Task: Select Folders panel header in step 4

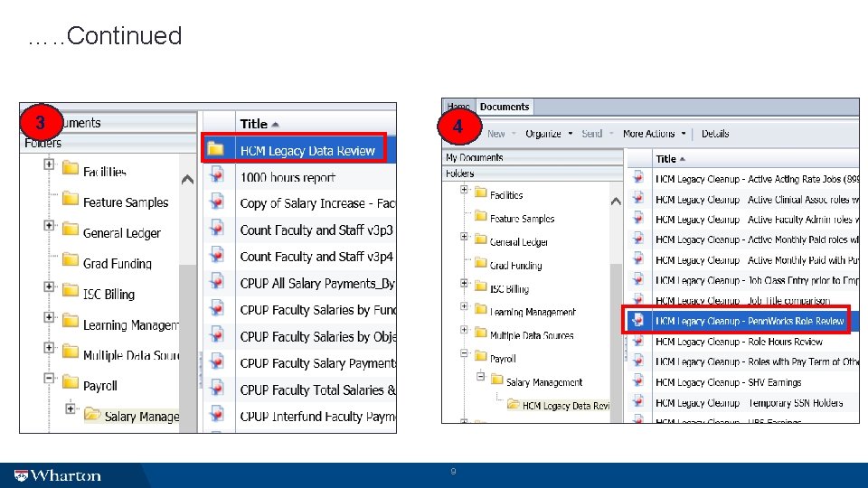Action: pos(533,174)
